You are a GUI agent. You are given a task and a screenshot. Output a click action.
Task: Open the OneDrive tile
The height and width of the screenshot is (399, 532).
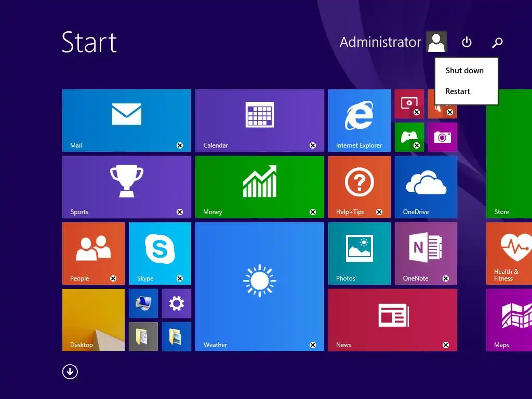point(426,187)
